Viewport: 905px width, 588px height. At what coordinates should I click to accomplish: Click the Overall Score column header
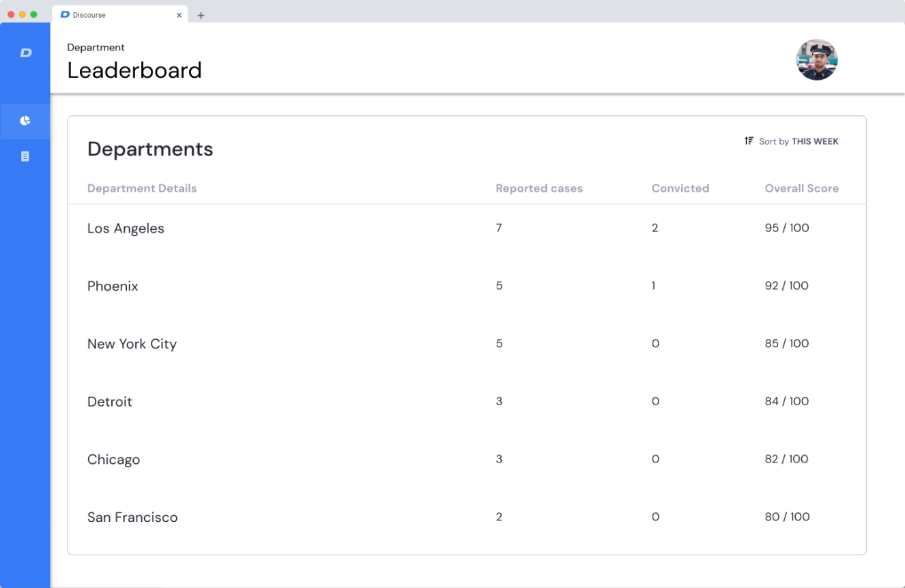(x=802, y=188)
